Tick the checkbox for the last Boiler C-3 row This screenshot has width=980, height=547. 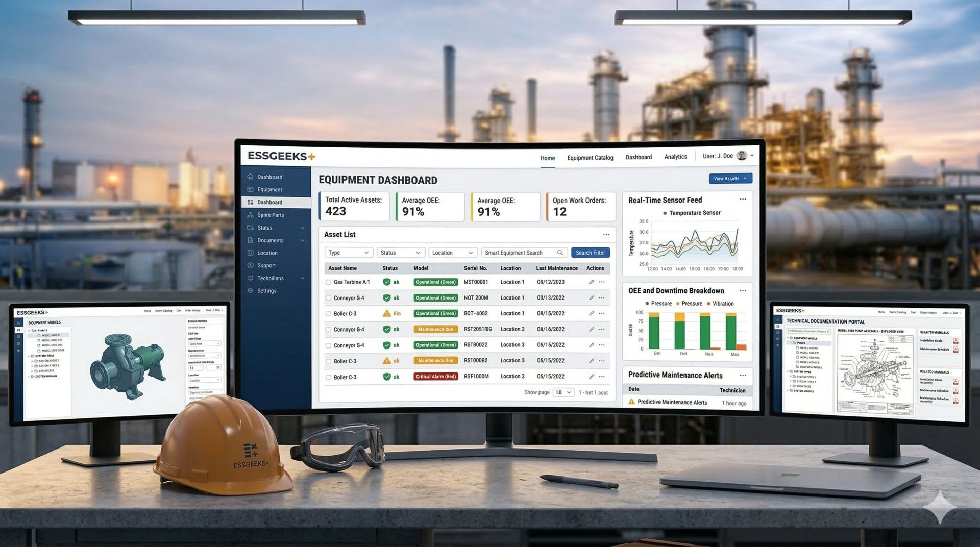coord(328,378)
